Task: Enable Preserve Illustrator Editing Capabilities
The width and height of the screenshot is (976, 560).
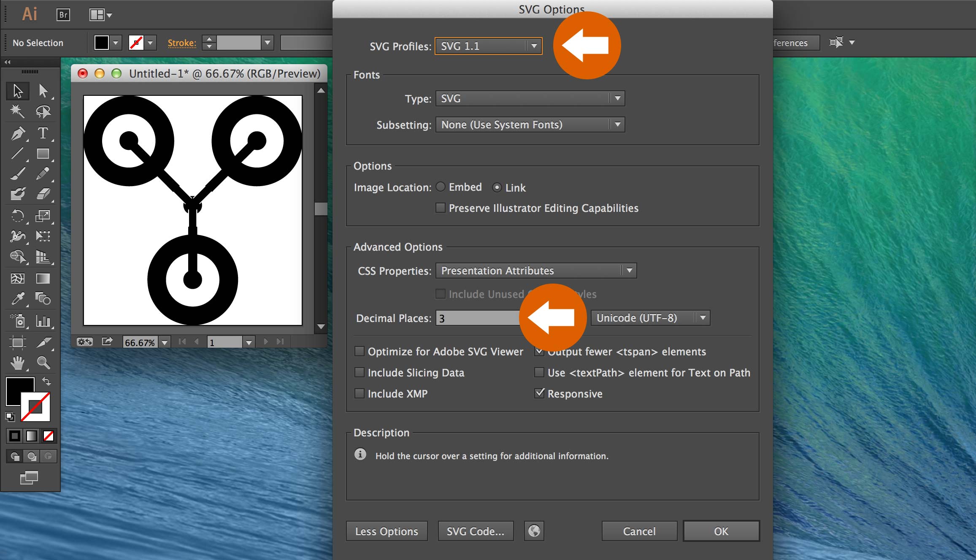Action: [x=441, y=208]
